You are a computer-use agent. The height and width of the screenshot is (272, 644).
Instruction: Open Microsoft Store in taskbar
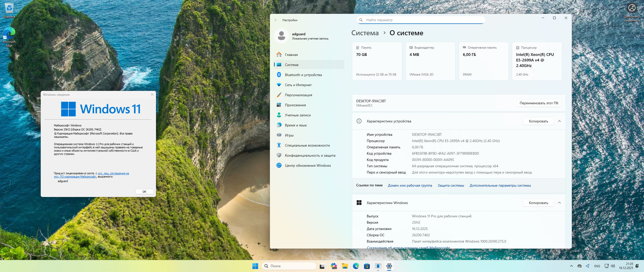(x=367, y=266)
